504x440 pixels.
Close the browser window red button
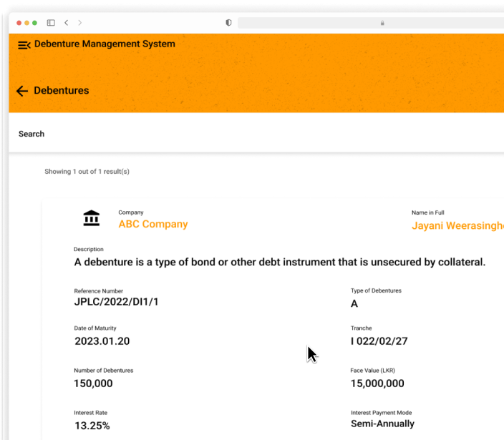tap(19, 23)
